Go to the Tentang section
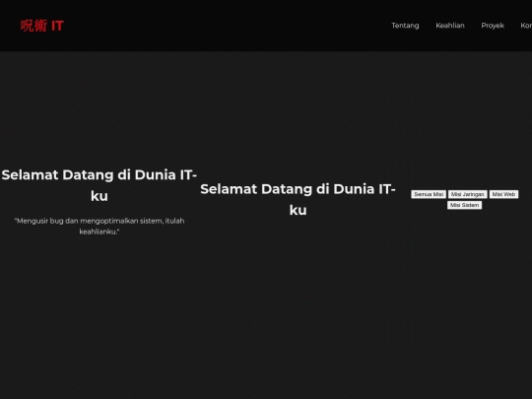 [x=405, y=26]
